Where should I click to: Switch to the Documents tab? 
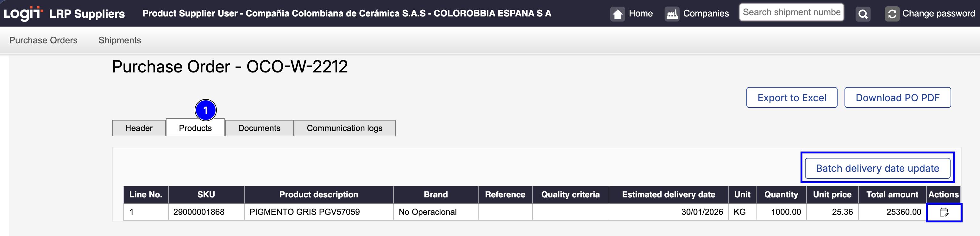[x=259, y=128]
